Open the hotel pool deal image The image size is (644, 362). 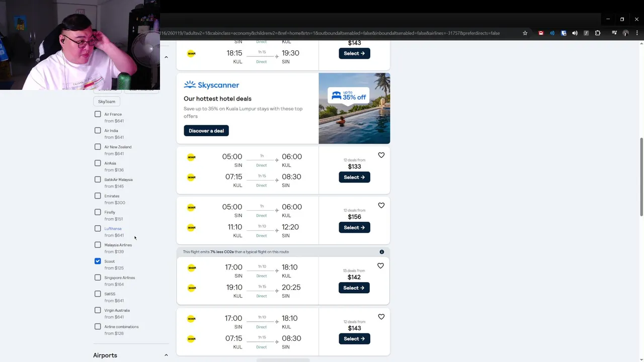click(354, 109)
